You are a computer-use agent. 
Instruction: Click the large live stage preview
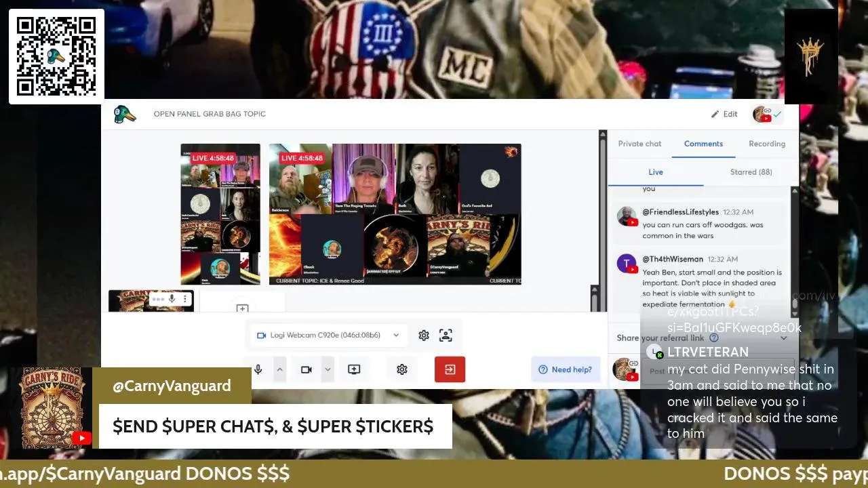pos(395,214)
